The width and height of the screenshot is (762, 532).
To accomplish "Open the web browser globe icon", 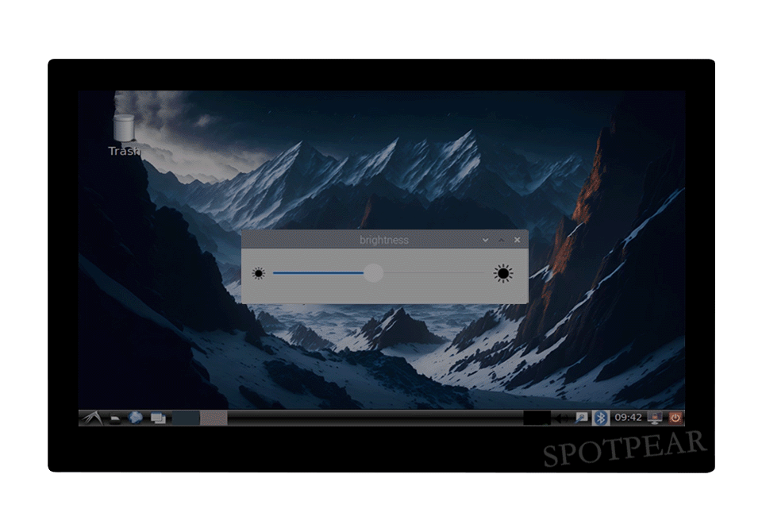I will (x=136, y=418).
